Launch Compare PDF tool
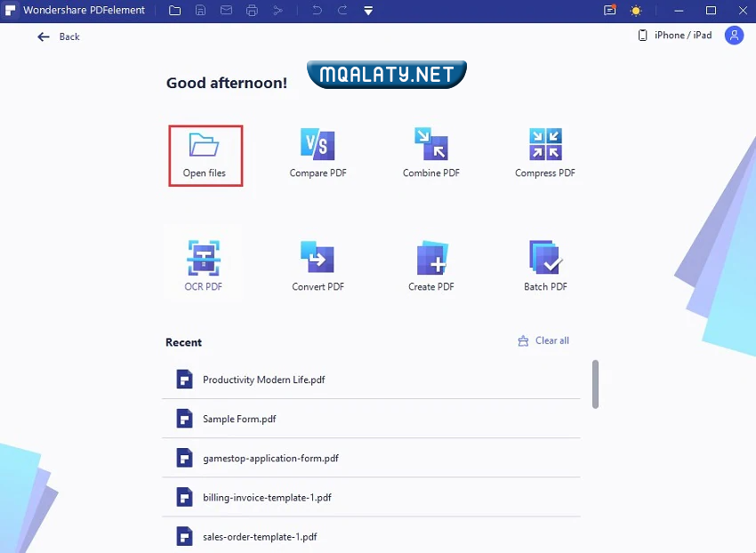 [x=318, y=153]
